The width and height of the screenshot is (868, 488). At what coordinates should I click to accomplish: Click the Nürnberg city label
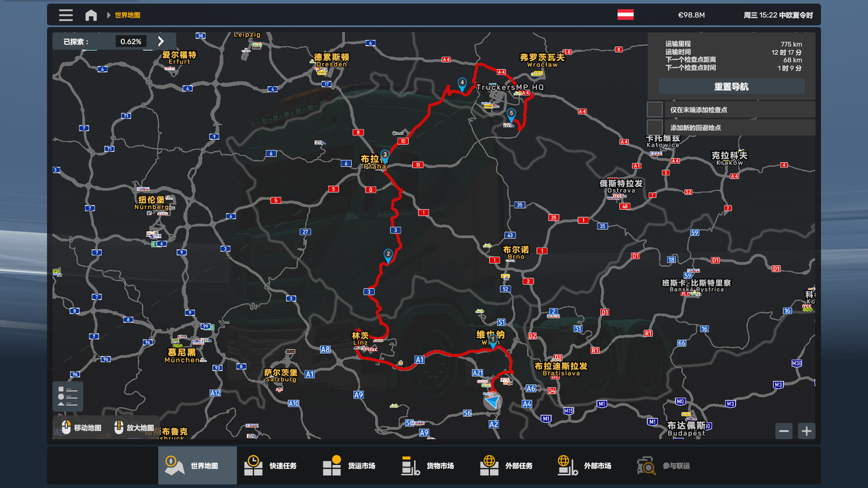(152, 203)
